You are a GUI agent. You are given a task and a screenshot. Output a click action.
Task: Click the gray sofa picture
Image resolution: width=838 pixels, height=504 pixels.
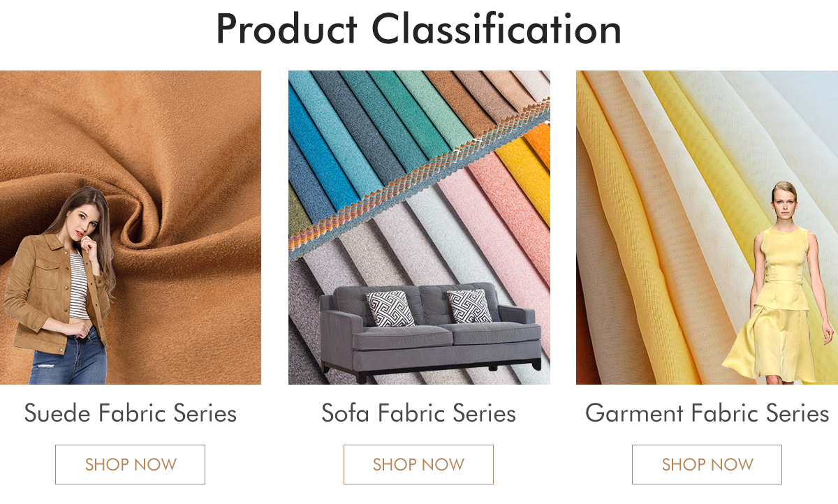[430, 332]
